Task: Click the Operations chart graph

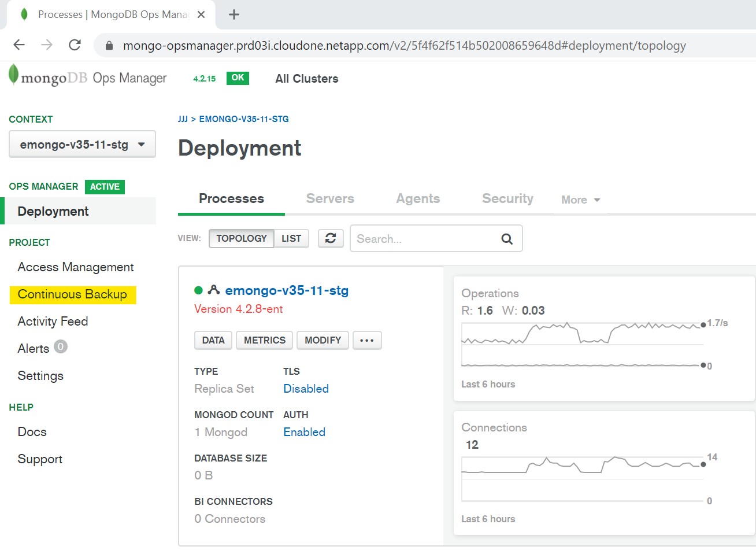Action: pos(582,344)
